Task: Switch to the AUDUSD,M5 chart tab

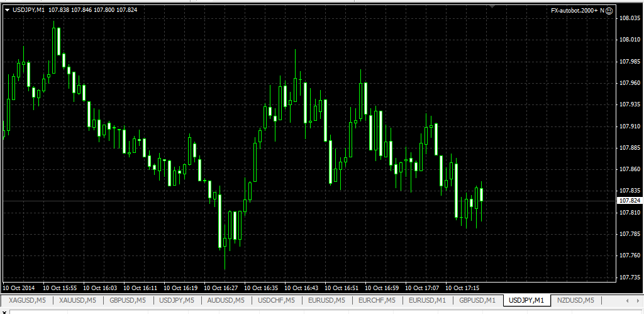Action: click(226, 300)
